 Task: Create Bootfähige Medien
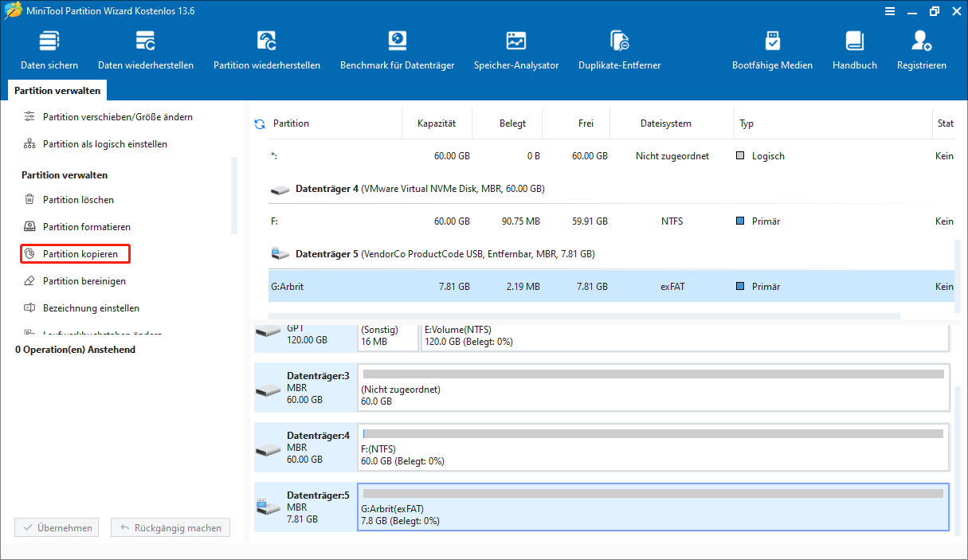point(772,51)
